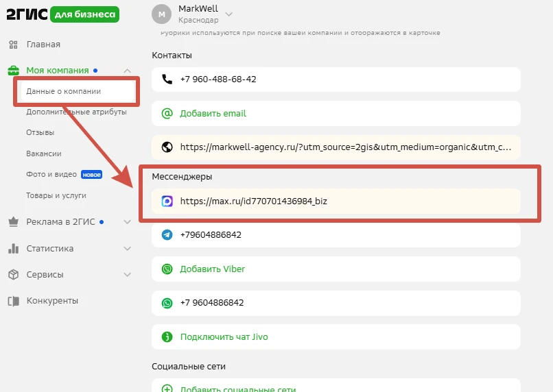
Task: Expand the Статистика section chevron
Action: 128,249
